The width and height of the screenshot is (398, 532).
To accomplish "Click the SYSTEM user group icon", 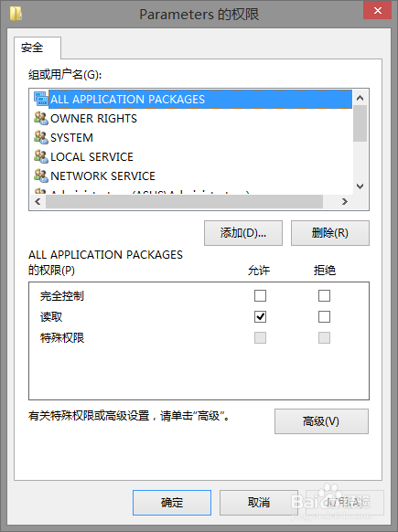I will (41, 137).
